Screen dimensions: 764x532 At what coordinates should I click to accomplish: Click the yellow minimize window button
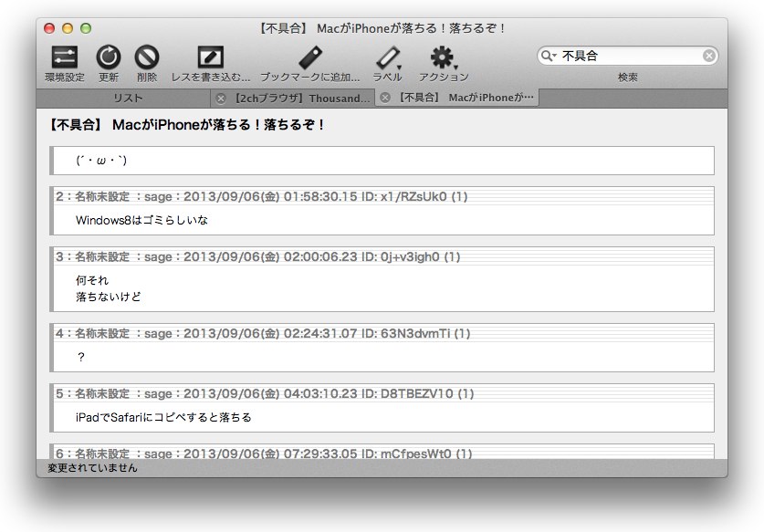click(68, 28)
